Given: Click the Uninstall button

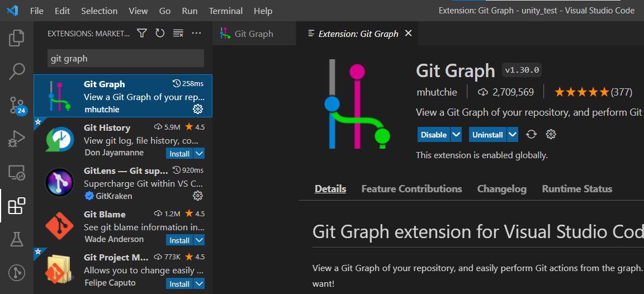Looking at the screenshot, I should [x=488, y=134].
